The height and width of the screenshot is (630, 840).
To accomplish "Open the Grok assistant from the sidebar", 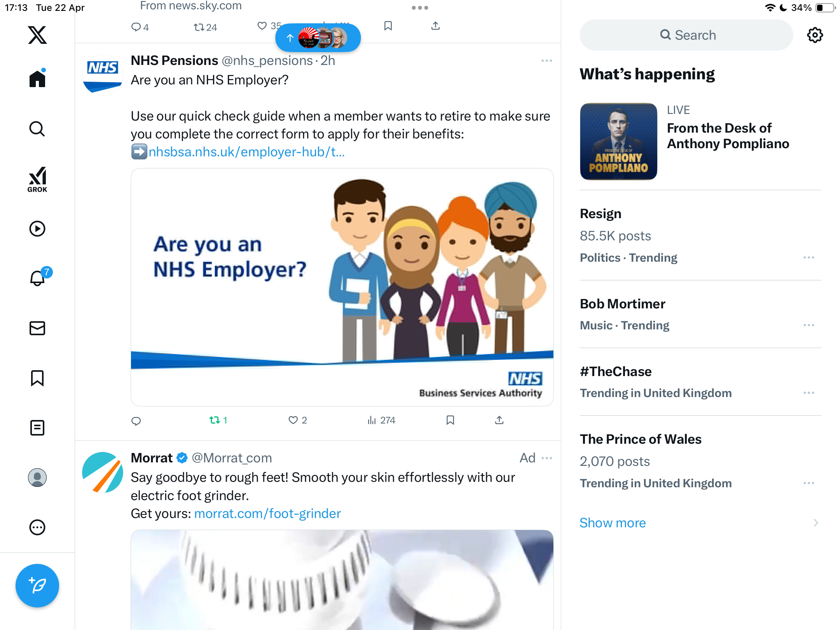I will tap(37, 179).
